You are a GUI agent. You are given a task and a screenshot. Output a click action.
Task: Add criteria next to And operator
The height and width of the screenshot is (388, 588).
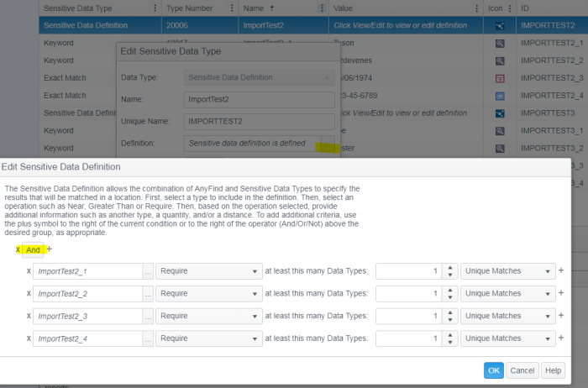coord(50,249)
